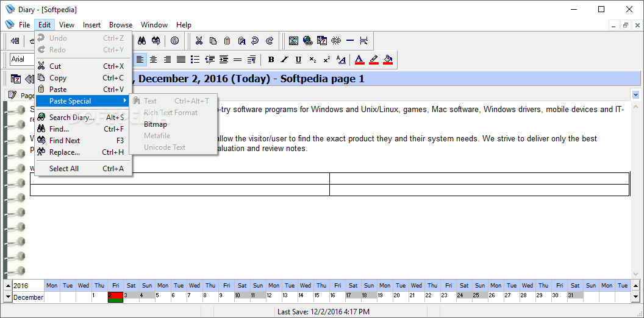Open the Browse menu

[x=121, y=25]
